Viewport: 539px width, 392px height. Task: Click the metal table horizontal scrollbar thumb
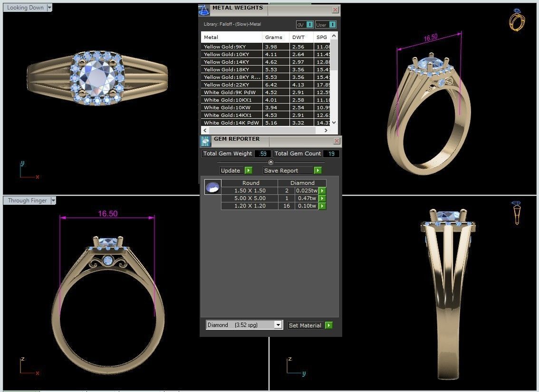click(262, 131)
